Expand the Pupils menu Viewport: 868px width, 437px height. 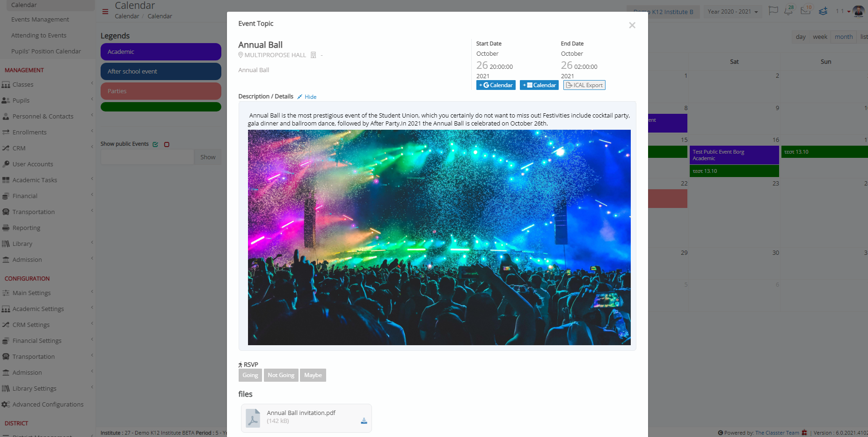[92, 99]
